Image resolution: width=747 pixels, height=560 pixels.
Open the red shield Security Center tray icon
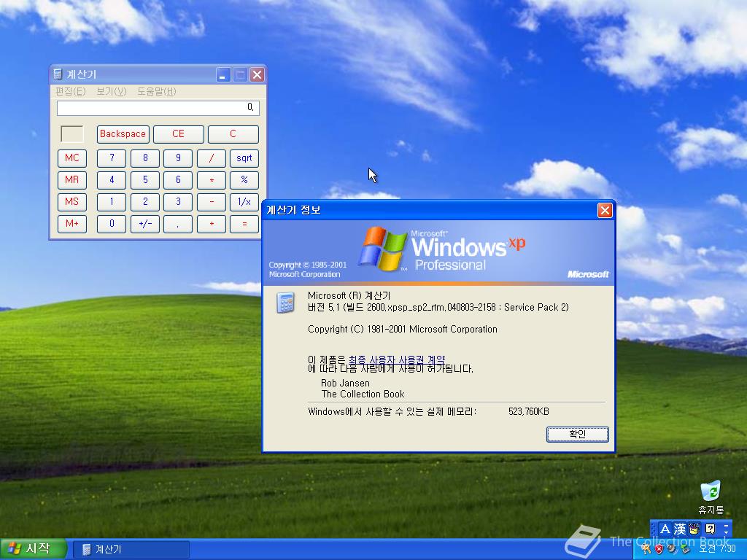point(659,549)
